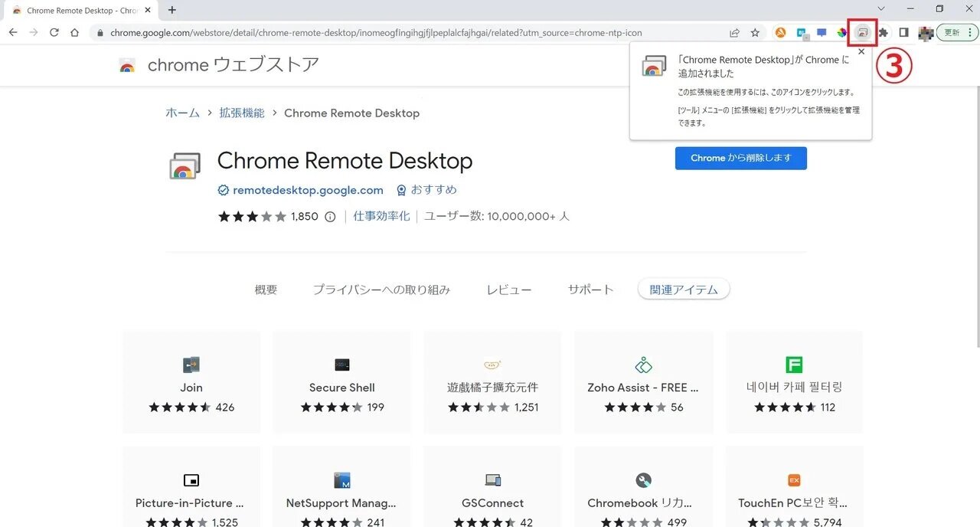Toggle the browser side panel
This screenshot has width=980, height=527.
(903, 33)
